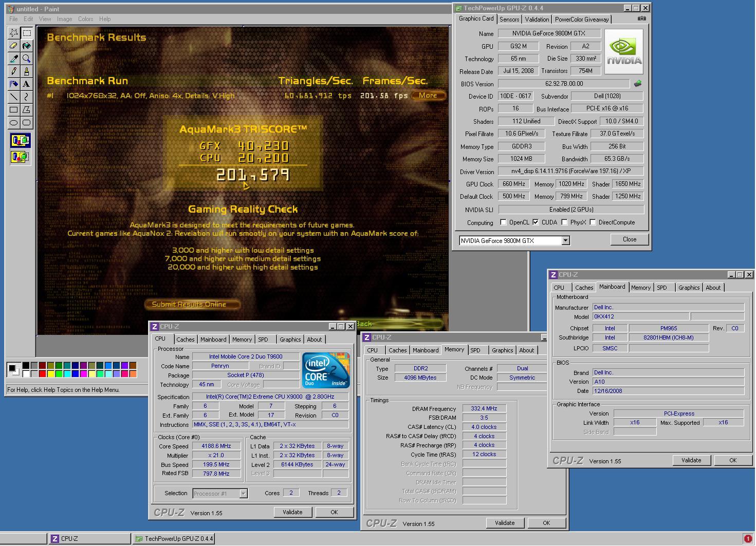Click the Close button in GPU-Z
This screenshot has height=546, width=756.
click(x=630, y=239)
